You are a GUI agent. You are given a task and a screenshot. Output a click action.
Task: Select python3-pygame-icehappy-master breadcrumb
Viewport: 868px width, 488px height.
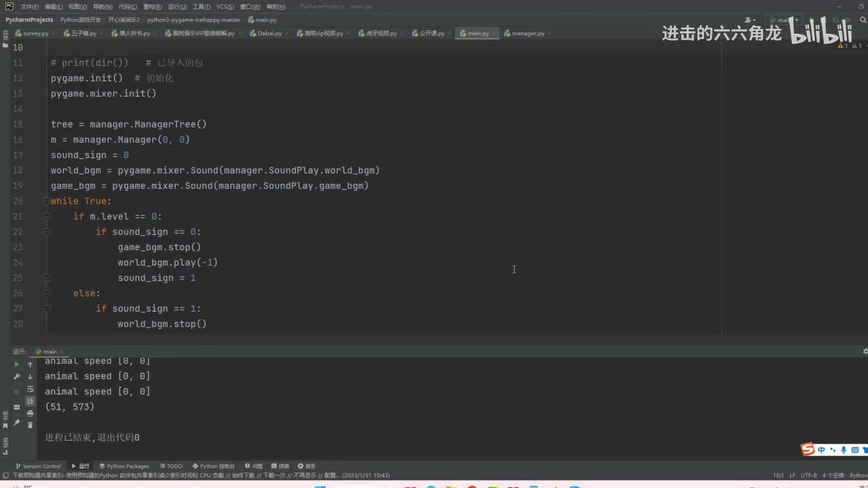[x=193, y=20]
